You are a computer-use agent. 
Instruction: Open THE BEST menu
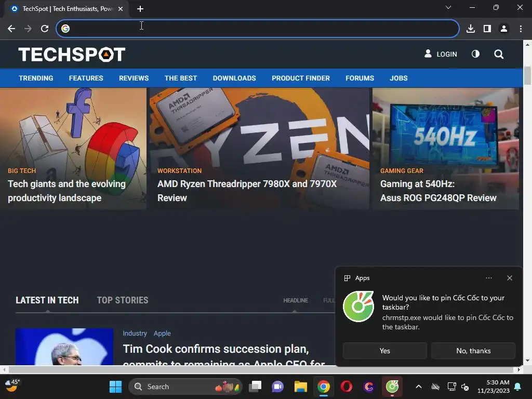point(180,78)
